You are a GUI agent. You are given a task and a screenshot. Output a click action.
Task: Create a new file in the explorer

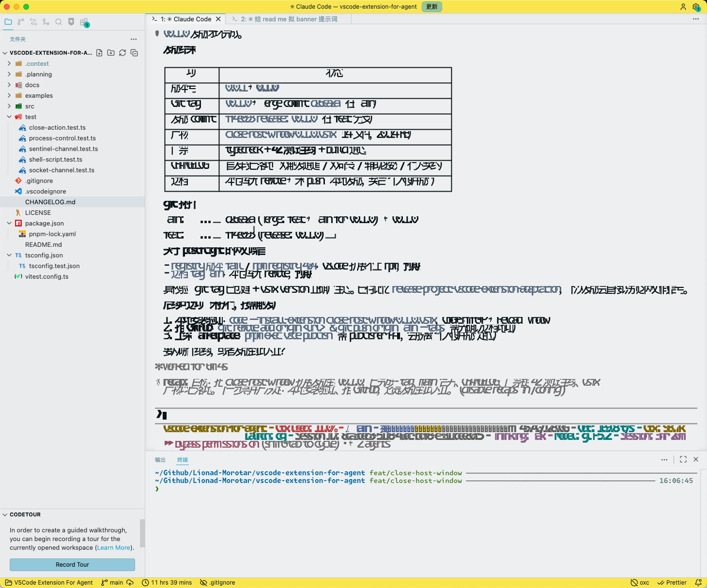coord(99,53)
